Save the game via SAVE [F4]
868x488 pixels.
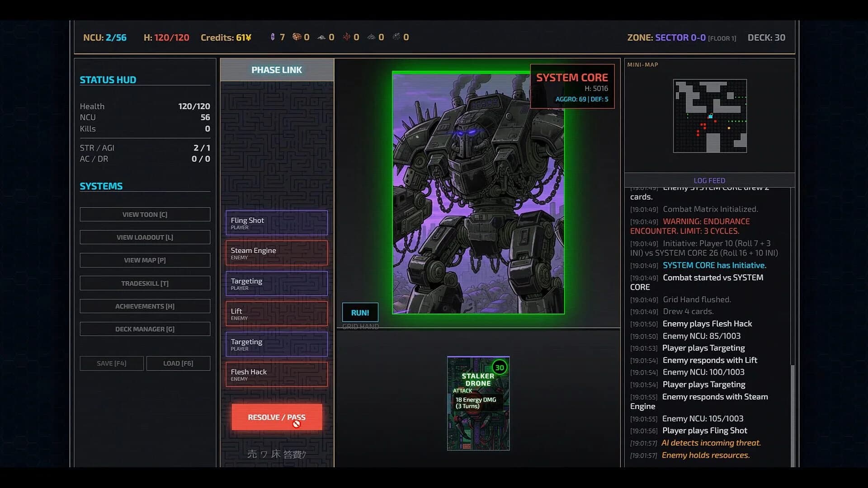[x=111, y=363]
